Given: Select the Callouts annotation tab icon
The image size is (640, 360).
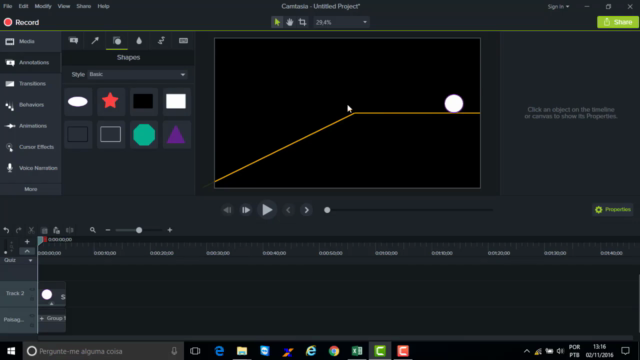Looking at the screenshot, I should pyautogui.click(x=73, y=40).
